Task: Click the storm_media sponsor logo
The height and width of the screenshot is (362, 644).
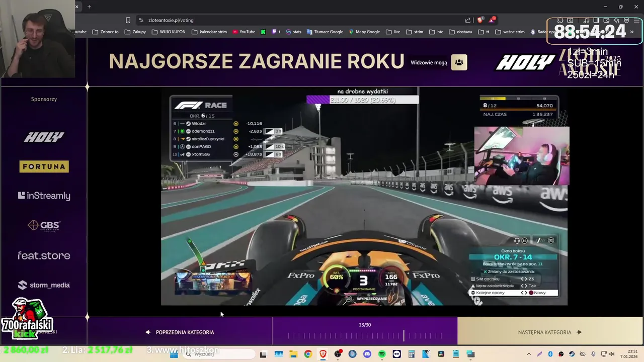Action: 44,285
